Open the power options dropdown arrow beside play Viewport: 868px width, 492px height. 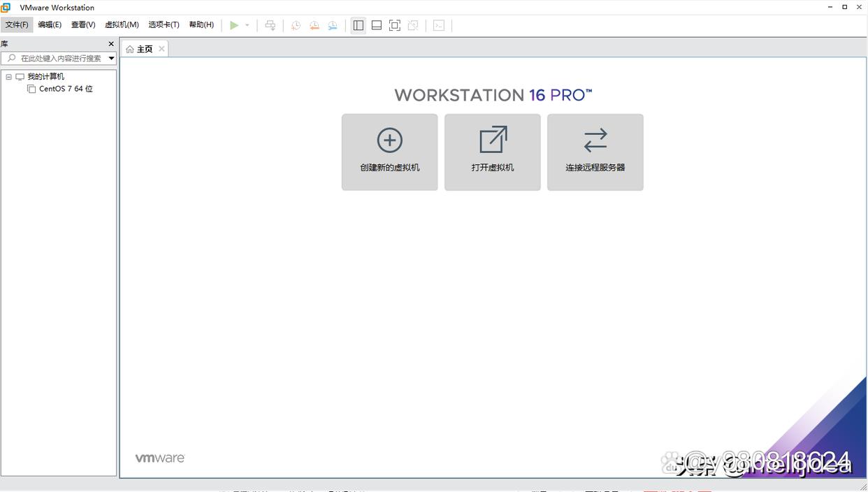click(247, 25)
